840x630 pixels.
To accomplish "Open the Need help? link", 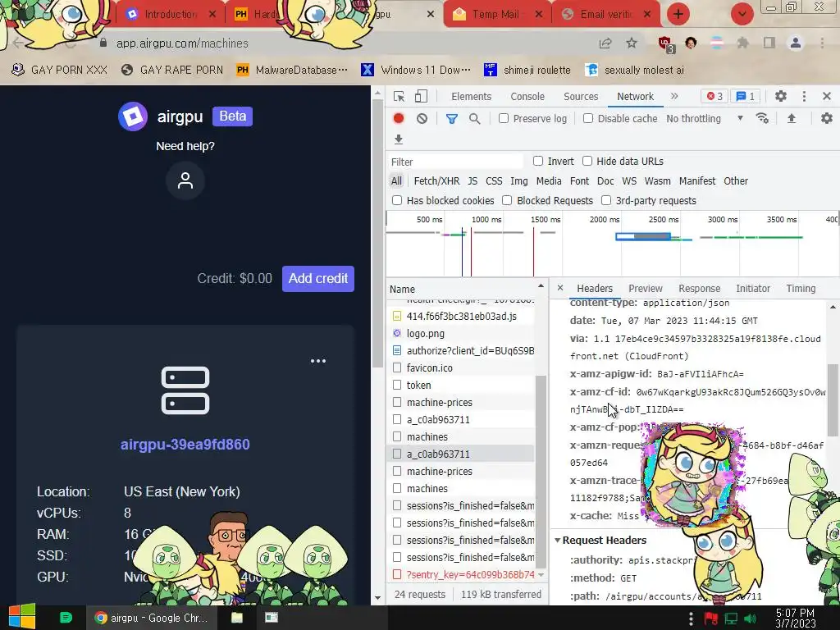I will pyautogui.click(x=185, y=146).
